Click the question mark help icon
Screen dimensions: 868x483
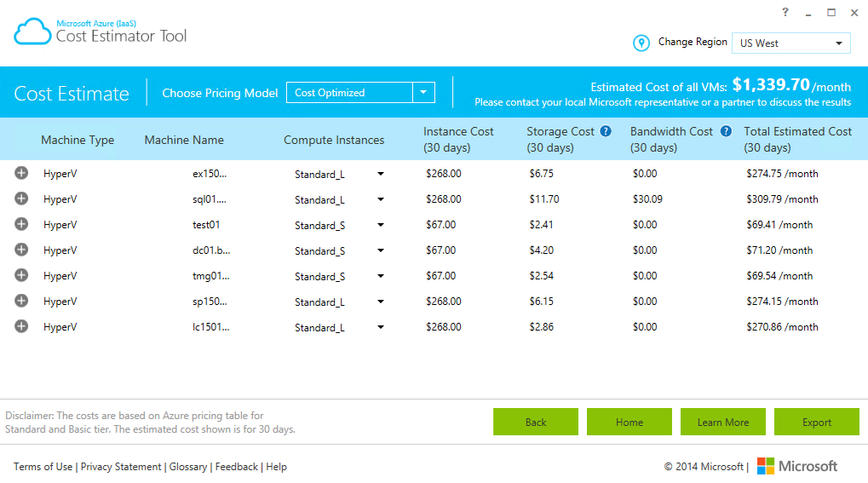pyautogui.click(x=785, y=12)
